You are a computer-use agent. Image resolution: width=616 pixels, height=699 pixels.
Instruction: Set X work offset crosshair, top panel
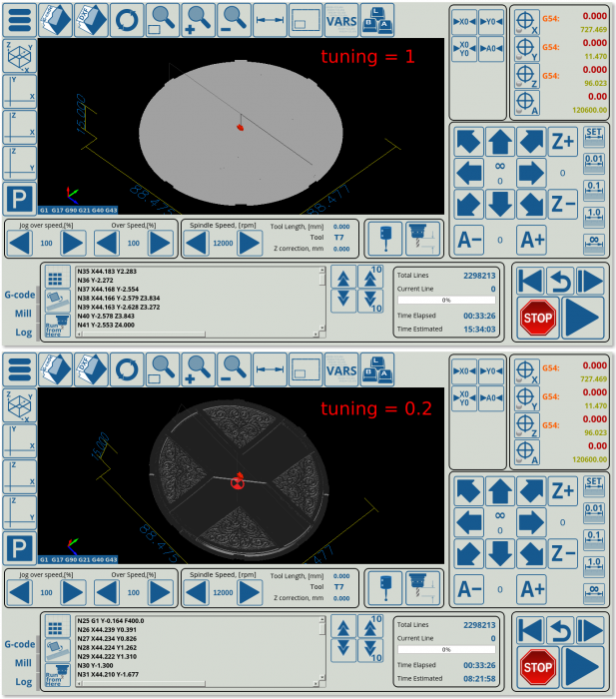tap(526, 21)
